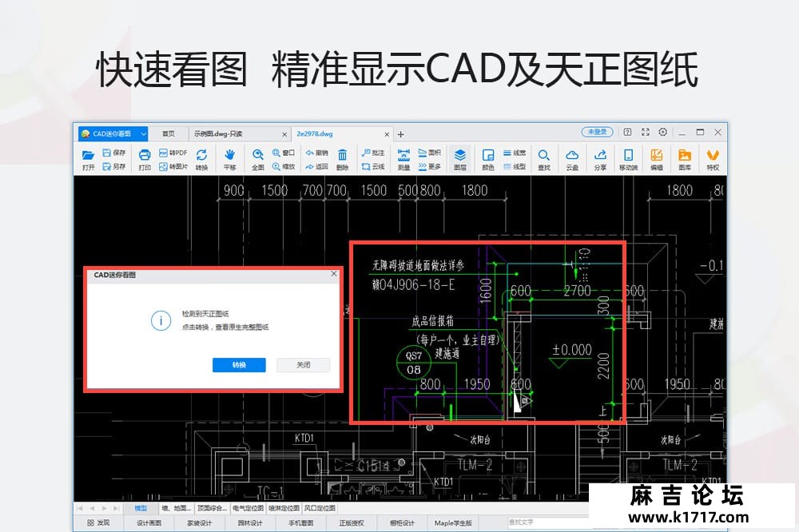This screenshot has height=532, width=799.
Task: Select the Cloud Line (云线) tool
Action: pyautogui.click(x=373, y=167)
